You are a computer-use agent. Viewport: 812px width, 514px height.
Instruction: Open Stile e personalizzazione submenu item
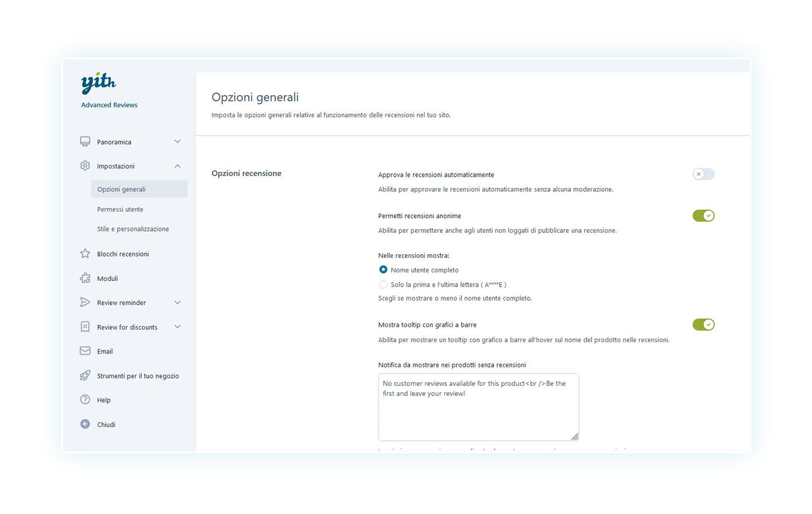[x=133, y=229]
